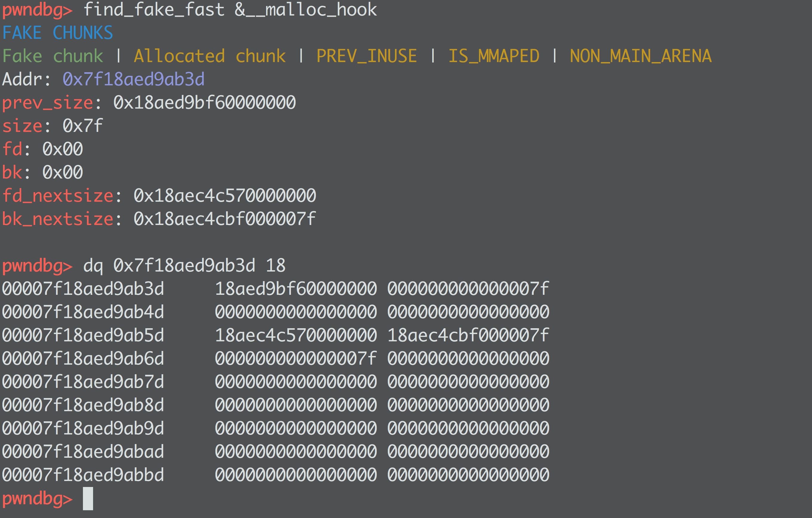This screenshot has width=812, height=518.
Task: Click the fake chunk address 0x7f18aed9ab3d
Action: (x=134, y=80)
